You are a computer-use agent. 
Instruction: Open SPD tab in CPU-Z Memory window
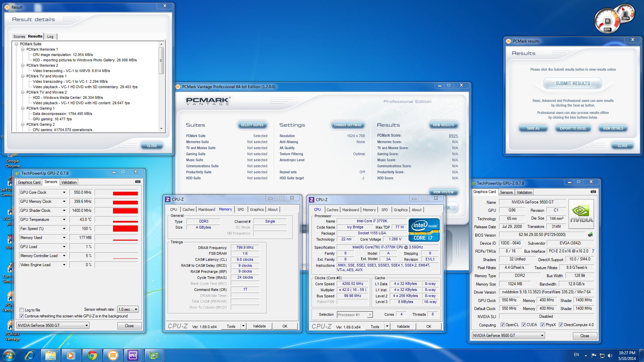241,209
